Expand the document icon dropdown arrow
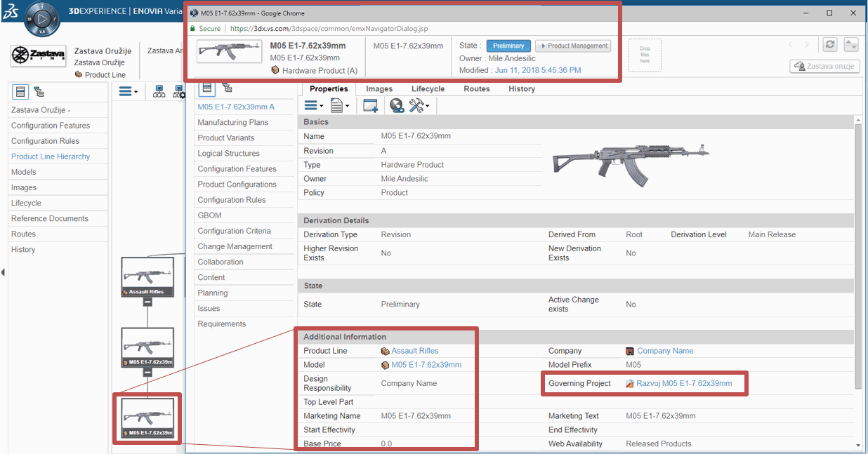868x454 pixels. pos(348,106)
